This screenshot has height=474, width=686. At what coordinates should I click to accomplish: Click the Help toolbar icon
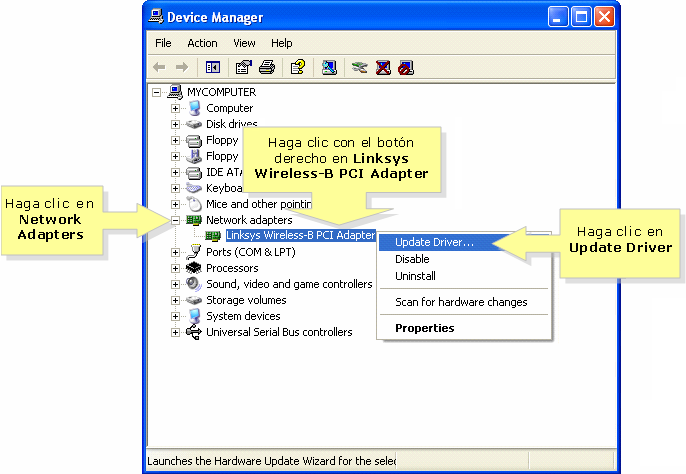[298, 67]
